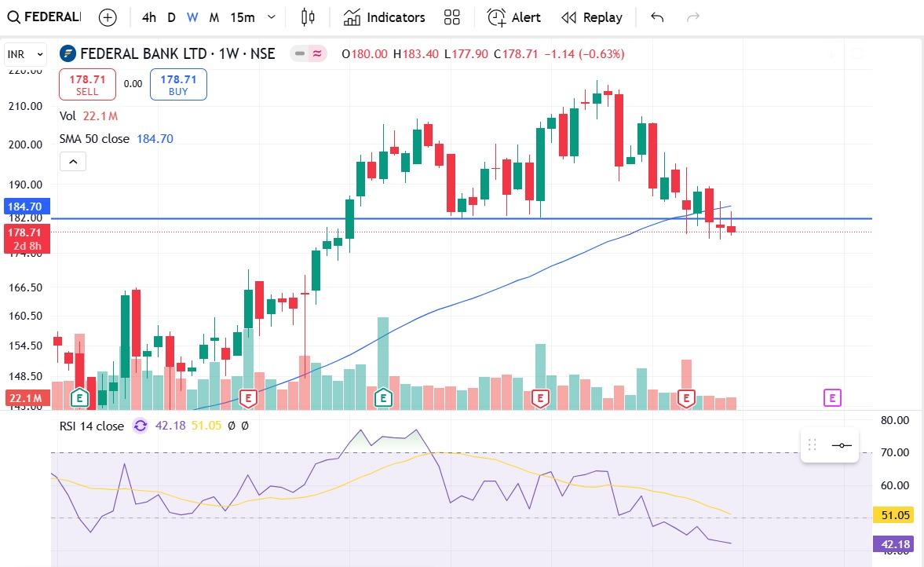Select the 15m timeframe
Viewport: 924px width, 567px height.
tap(243, 18)
